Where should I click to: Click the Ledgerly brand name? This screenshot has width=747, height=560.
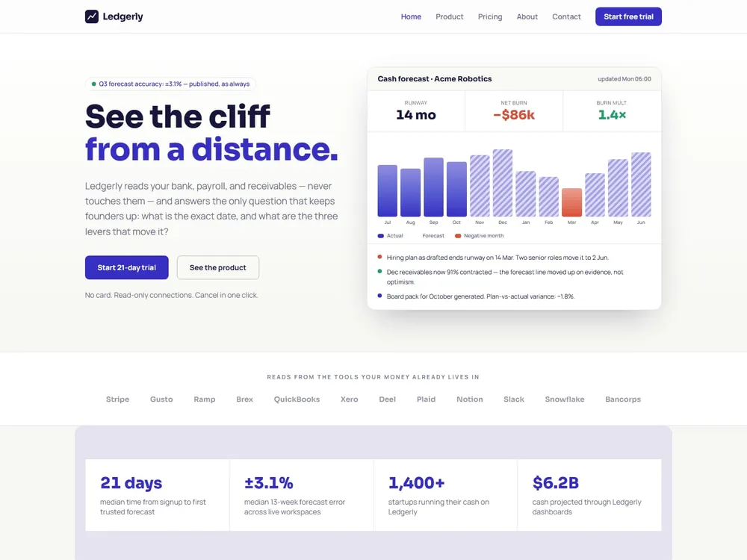(x=123, y=16)
